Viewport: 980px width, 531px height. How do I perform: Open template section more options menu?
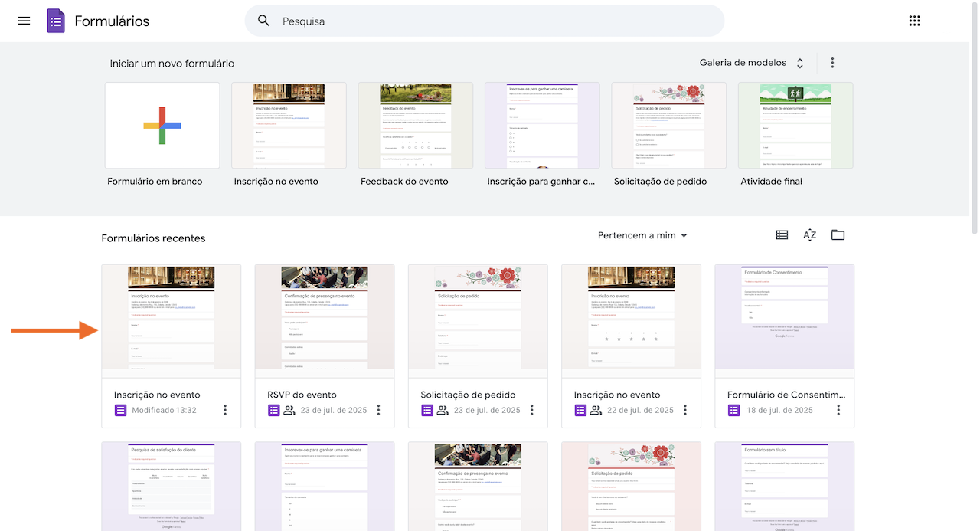(x=832, y=63)
